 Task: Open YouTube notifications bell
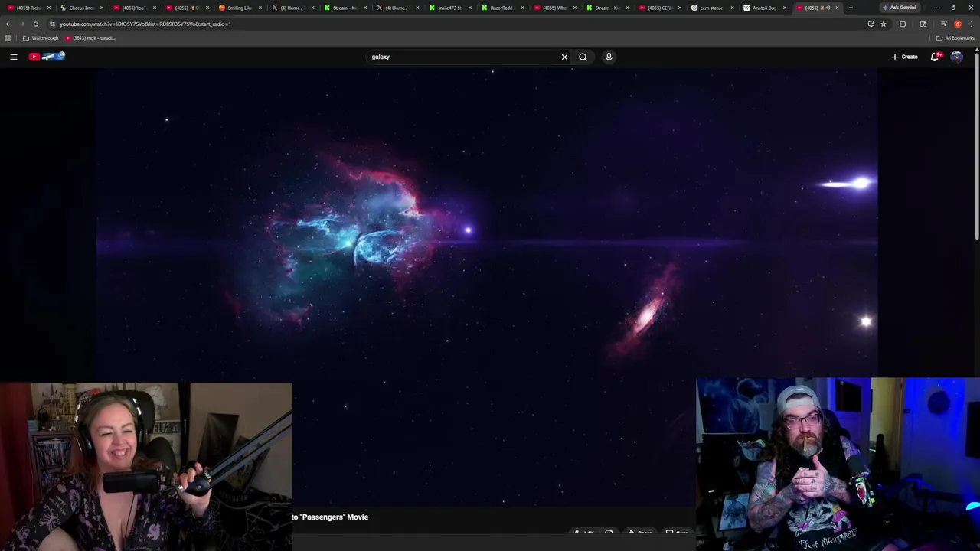tap(935, 57)
